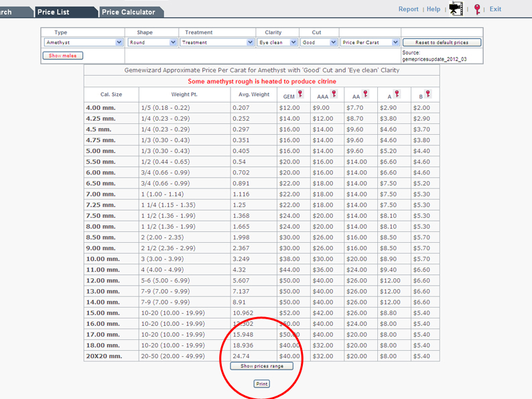Expand the Price Per Carat dropdown
Screen dimensions: 532x399
pyautogui.click(x=370, y=42)
